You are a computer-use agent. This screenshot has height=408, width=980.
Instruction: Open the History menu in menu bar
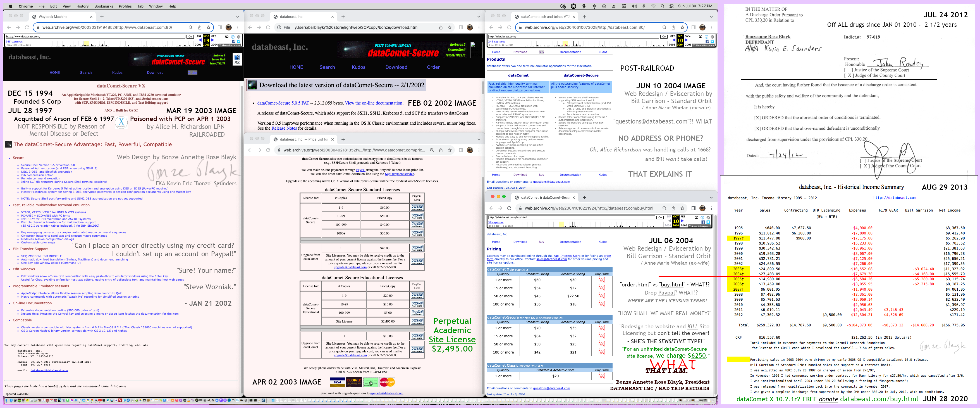coord(82,6)
